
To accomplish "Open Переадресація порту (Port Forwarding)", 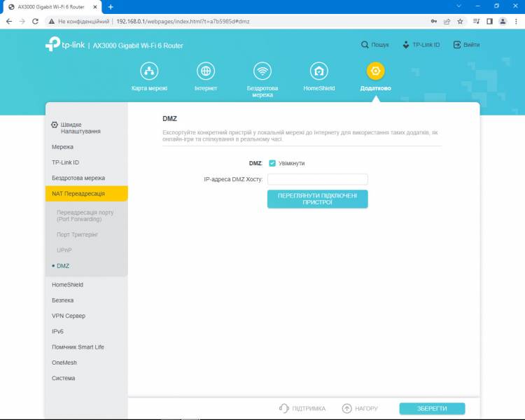I will (x=85, y=216).
